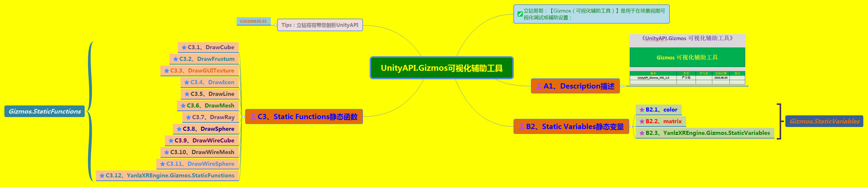Click the person icon on C3 Static Functions

253,117
